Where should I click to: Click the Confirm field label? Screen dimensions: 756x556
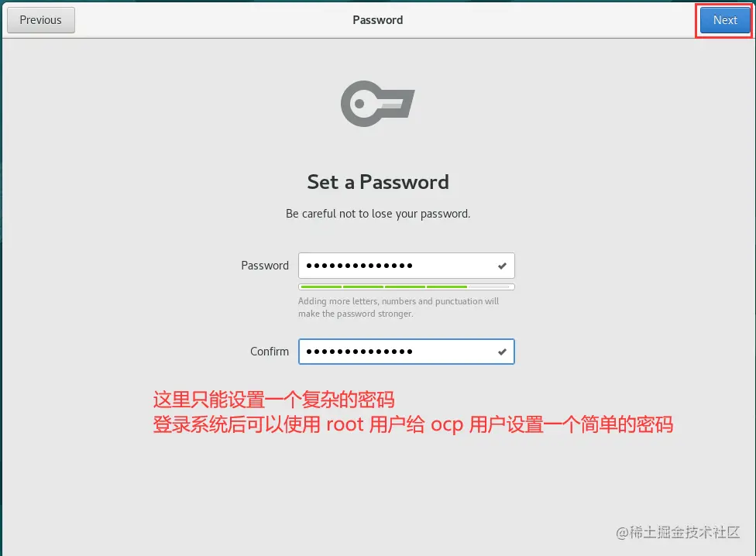click(x=270, y=352)
